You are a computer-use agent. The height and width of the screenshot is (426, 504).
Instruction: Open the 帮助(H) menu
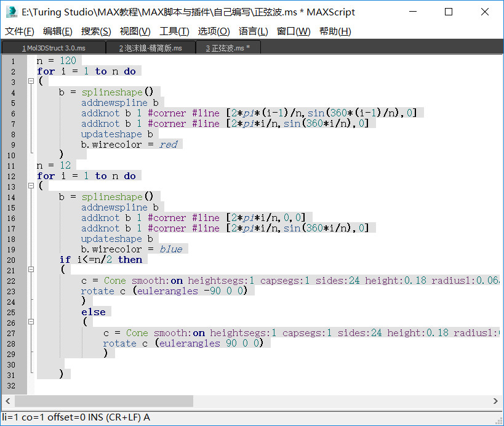point(335,31)
